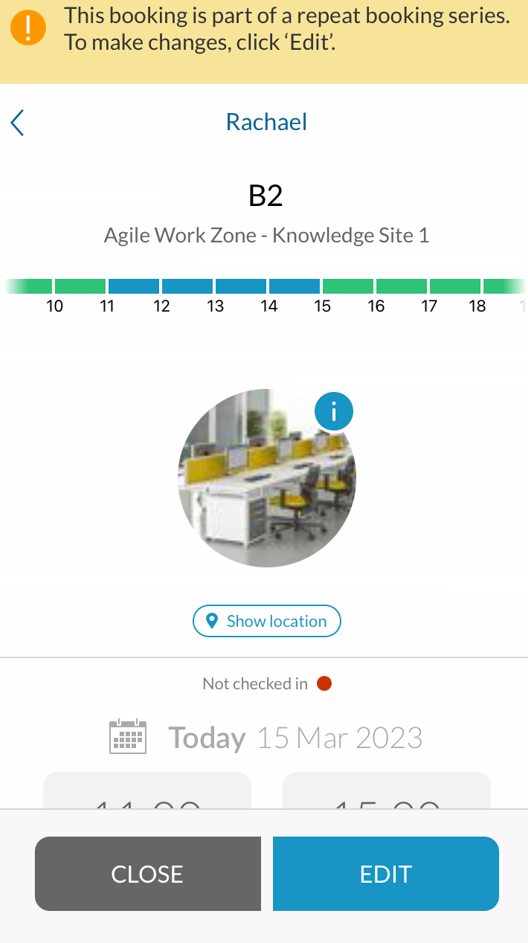Click the green 10 to 11 timeline slot
Screen dimensions: 528x943
click(x=80, y=286)
